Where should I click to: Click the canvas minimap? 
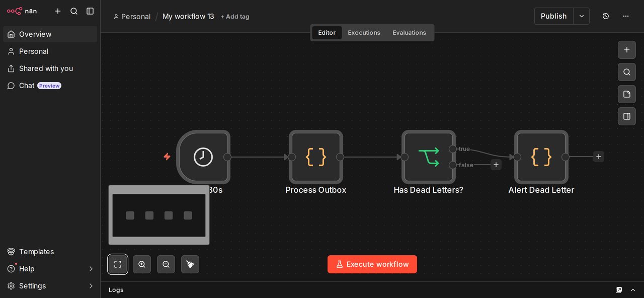(x=159, y=215)
